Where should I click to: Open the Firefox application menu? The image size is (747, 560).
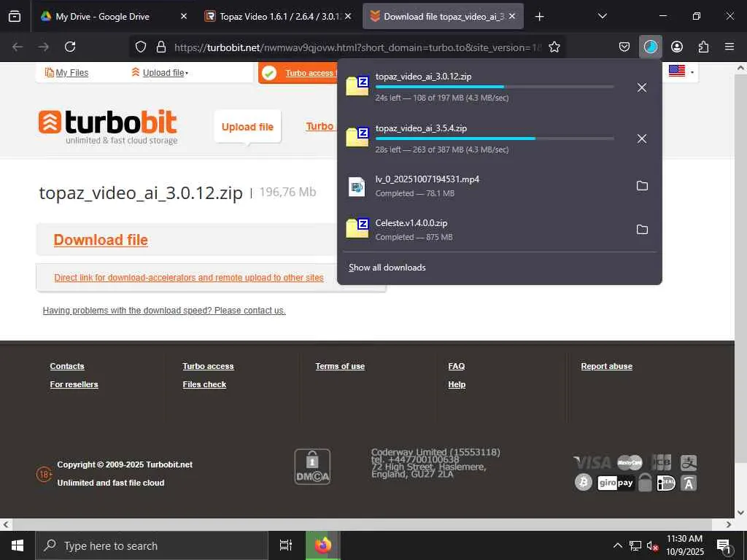point(729,47)
